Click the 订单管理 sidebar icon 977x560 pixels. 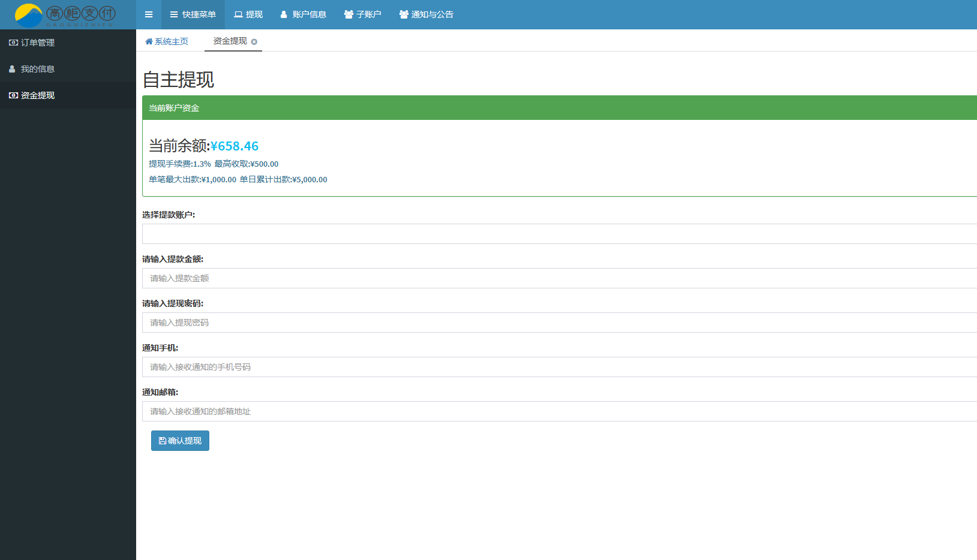point(13,43)
